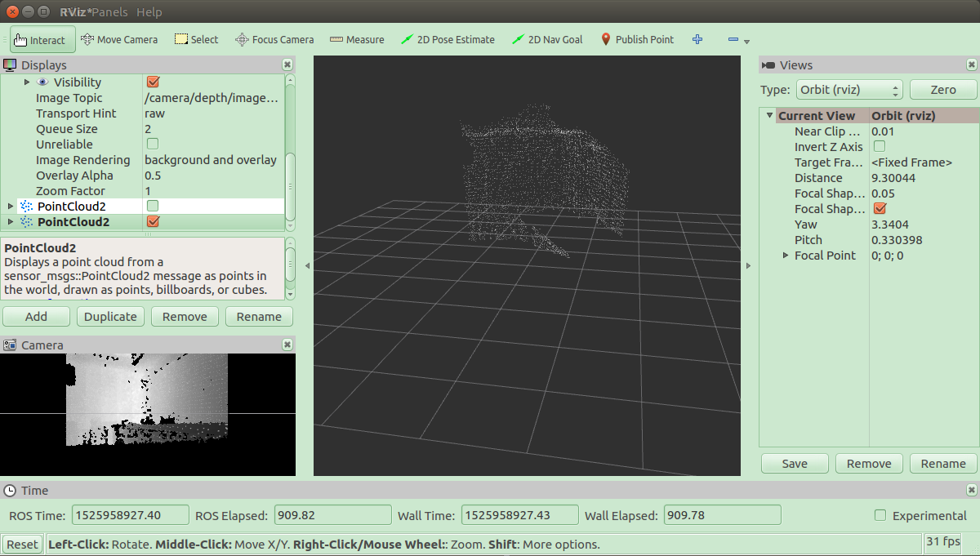Open the Panels menu

point(111,12)
